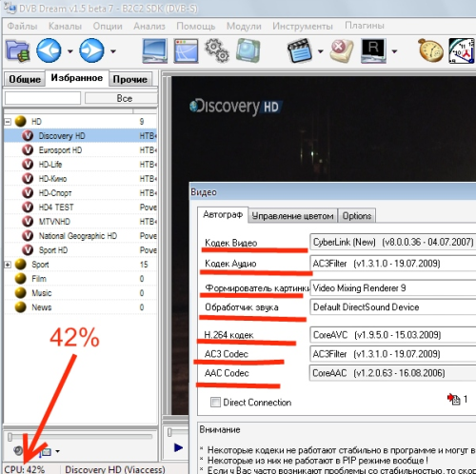Image resolution: width=476 pixels, height=474 pixels.
Task: Open the Video Mixing Renderer 9 combo box
Action: 393,288
